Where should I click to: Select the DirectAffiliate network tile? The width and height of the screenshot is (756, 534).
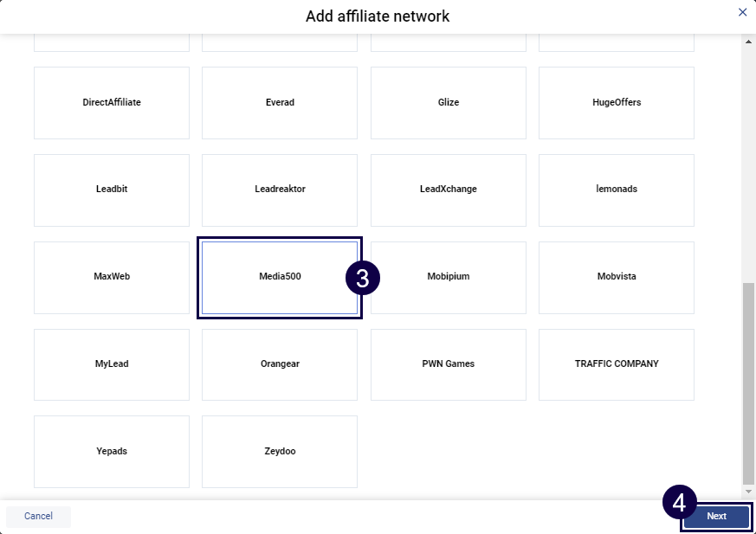(112, 103)
